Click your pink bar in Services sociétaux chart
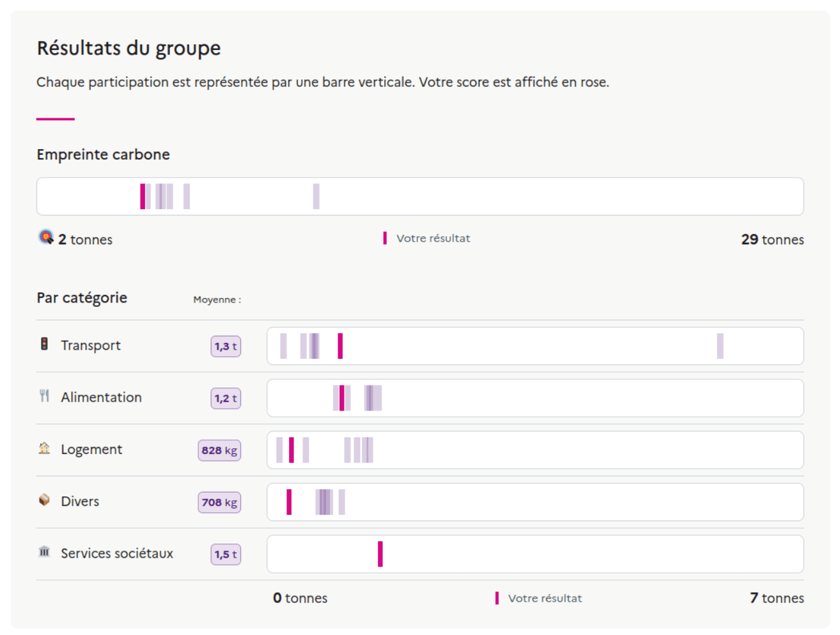The height and width of the screenshot is (635, 840). click(x=380, y=554)
